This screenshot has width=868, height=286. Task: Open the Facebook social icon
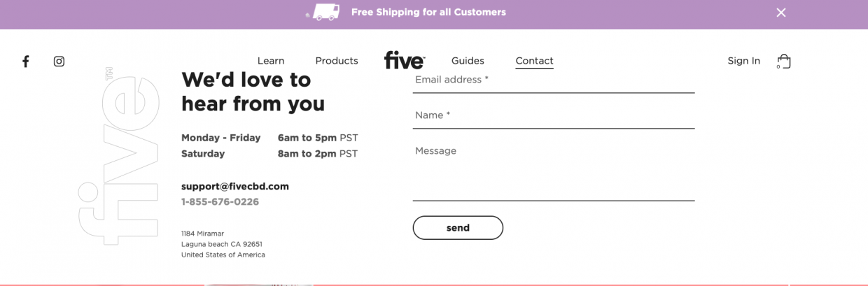tap(26, 62)
